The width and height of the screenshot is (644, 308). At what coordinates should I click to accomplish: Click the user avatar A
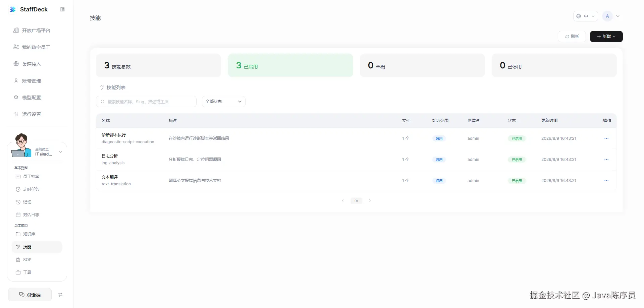click(607, 16)
